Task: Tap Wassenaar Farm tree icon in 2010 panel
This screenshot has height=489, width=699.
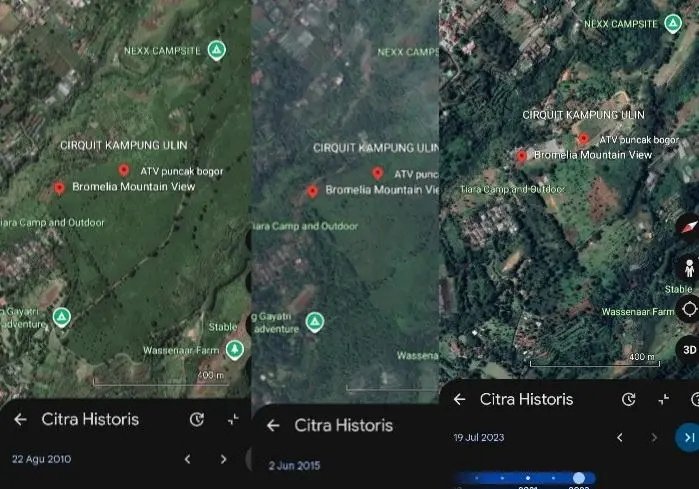Action: 234,349
